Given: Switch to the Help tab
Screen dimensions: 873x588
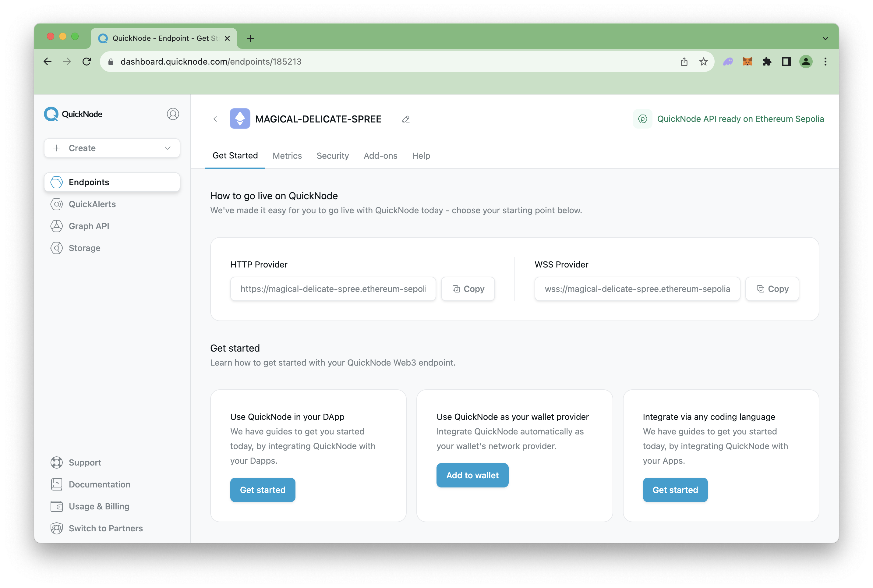Looking at the screenshot, I should (421, 156).
